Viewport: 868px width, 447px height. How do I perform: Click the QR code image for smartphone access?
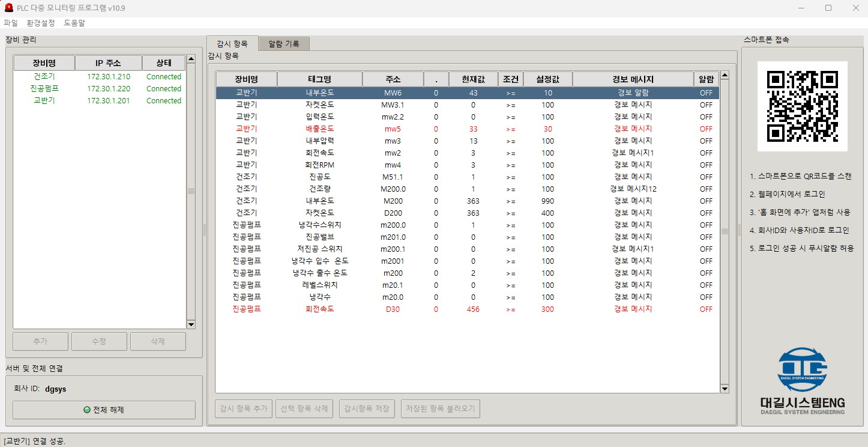(x=802, y=106)
